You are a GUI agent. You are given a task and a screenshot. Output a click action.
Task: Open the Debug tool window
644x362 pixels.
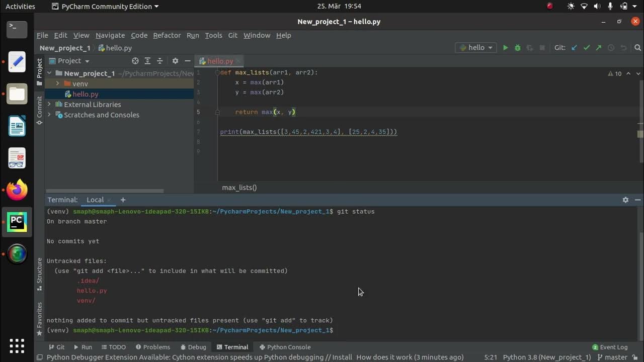[193, 347]
